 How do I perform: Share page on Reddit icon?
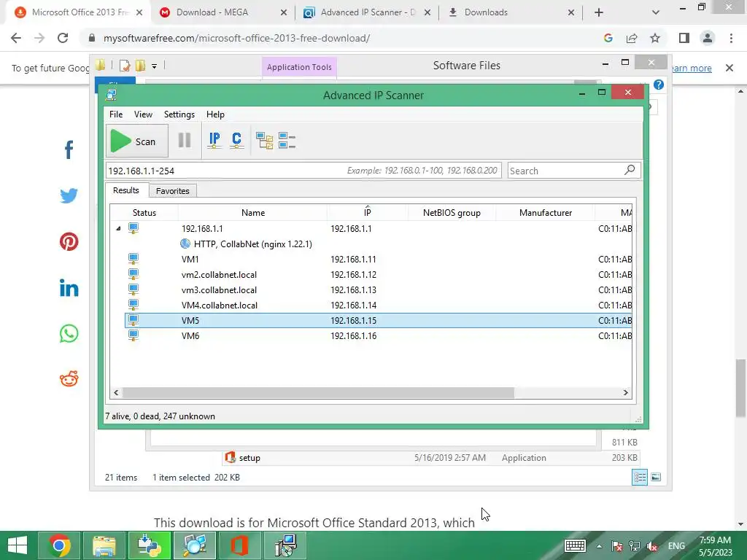coord(69,379)
